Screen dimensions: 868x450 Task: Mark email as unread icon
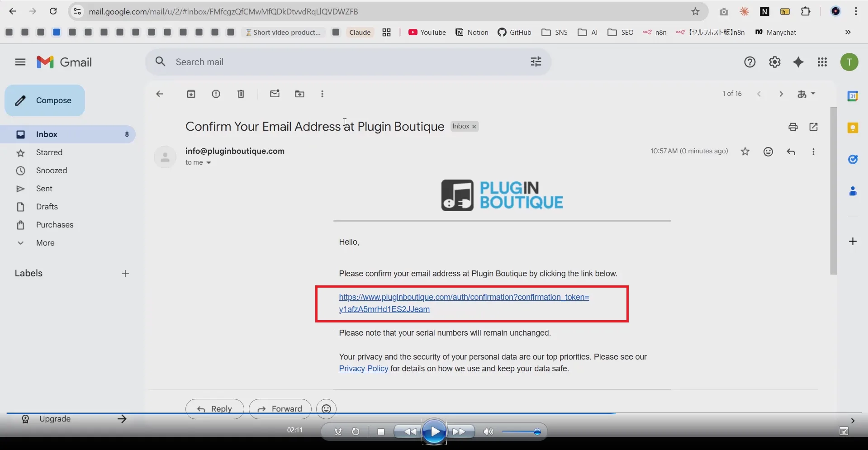pyautogui.click(x=275, y=94)
